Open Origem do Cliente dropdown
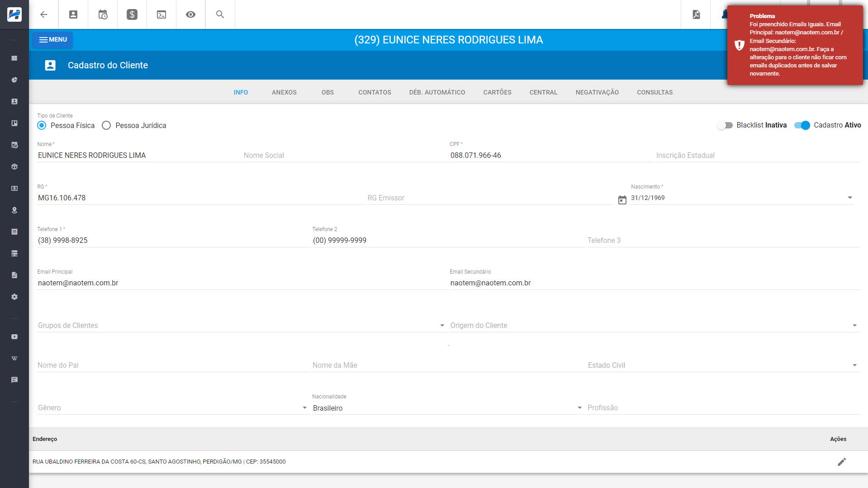The height and width of the screenshot is (488, 868). tap(655, 326)
